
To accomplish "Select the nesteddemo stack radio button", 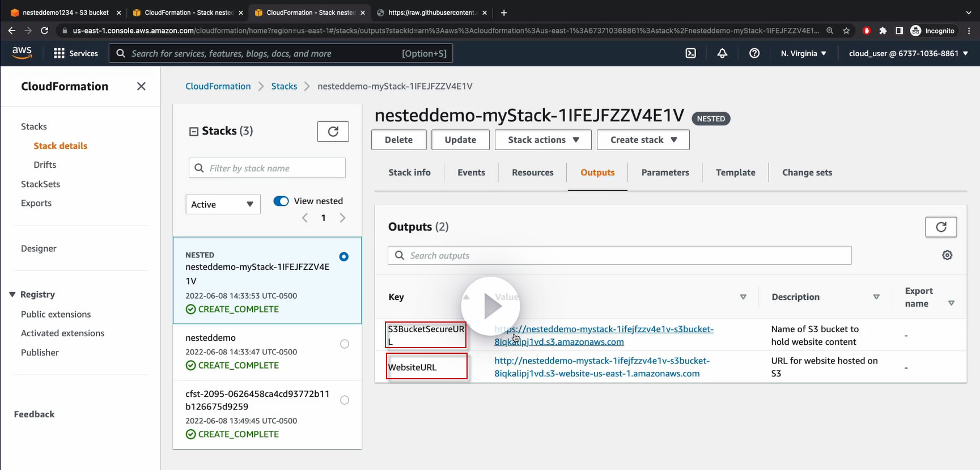I will [x=345, y=344].
